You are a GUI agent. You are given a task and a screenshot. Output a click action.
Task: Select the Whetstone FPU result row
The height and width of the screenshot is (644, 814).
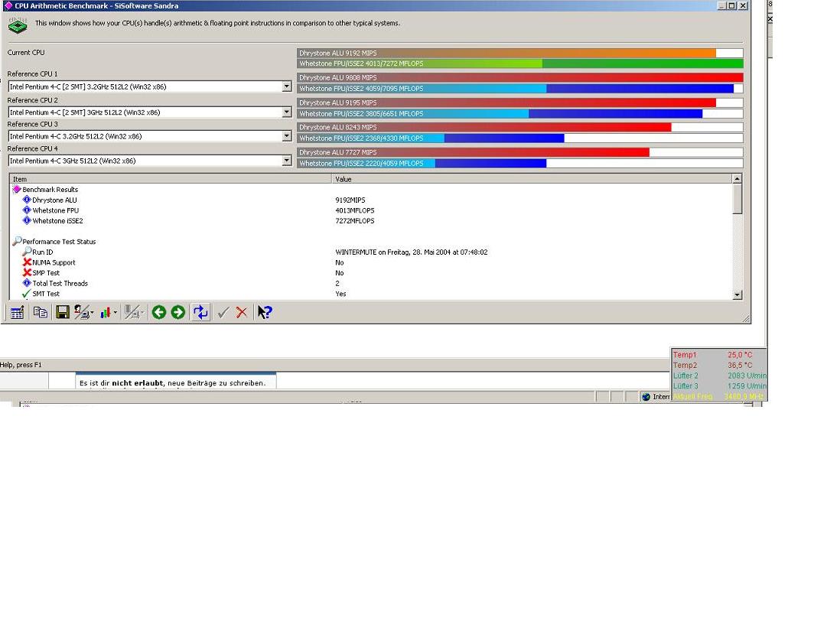coord(370,210)
